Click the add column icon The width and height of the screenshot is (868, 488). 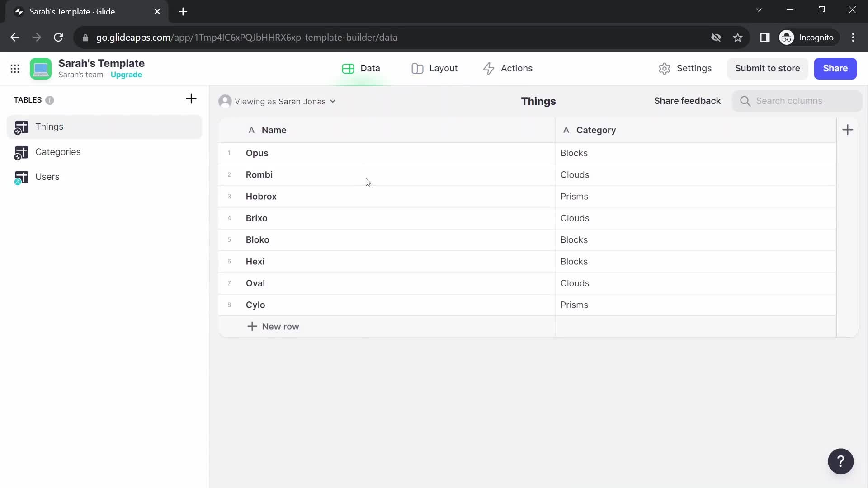(x=847, y=130)
